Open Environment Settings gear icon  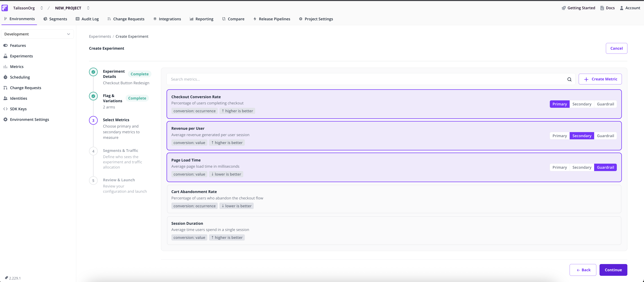6,119
